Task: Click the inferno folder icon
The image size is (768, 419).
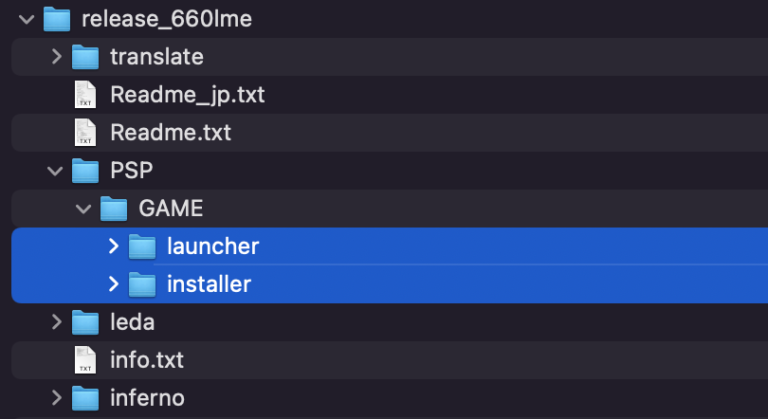Action: [x=86, y=398]
